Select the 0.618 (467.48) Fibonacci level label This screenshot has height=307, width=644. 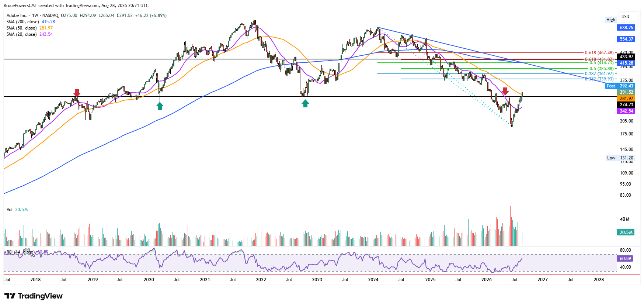599,53
